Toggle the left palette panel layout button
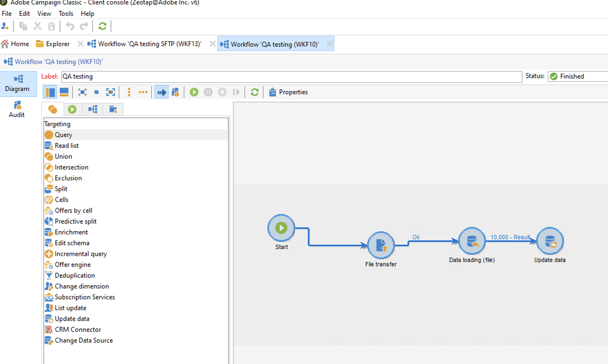The width and height of the screenshot is (608, 364). tap(50, 92)
